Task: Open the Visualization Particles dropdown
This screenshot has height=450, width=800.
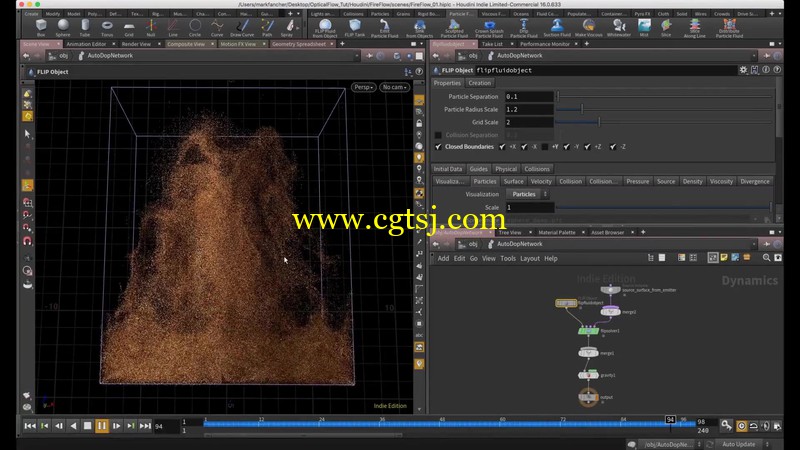Action: (x=527, y=194)
